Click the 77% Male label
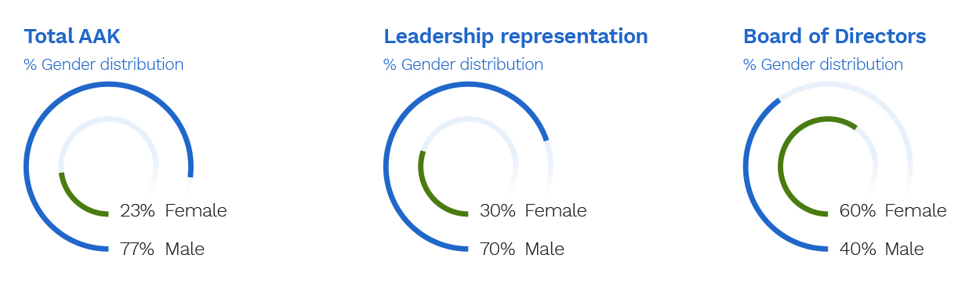This screenshot has width=980, height=284. point(162,249)
